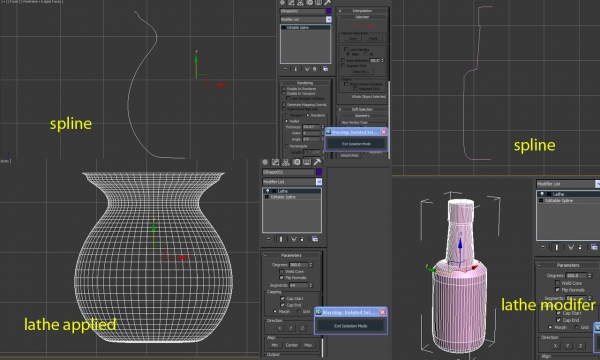Click Make Unique icon in the vase Lathe panel
Image resolution: width=600 pixels, height=360 pixels.
293,239
